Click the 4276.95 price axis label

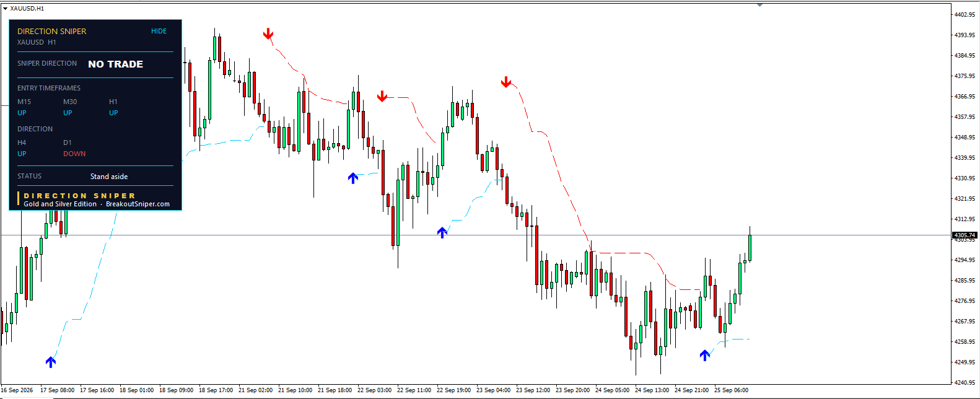pos(965,300)
